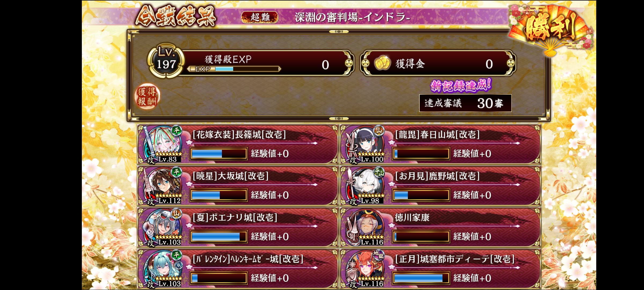The width and height of the screenshot is (644, 290).
Task: Click the 獲得殿EXP progress bar
Action: [x=234, y=69]
